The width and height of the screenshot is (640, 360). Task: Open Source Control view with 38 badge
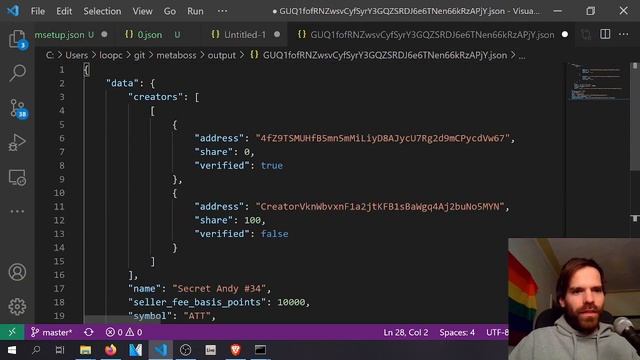pos(18,109)
